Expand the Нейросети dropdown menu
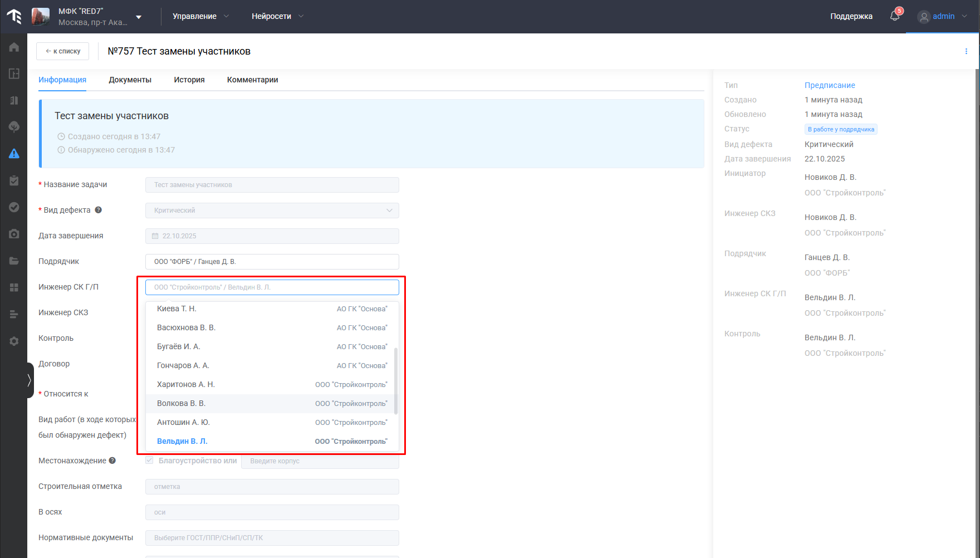 (x=277, y=16)
